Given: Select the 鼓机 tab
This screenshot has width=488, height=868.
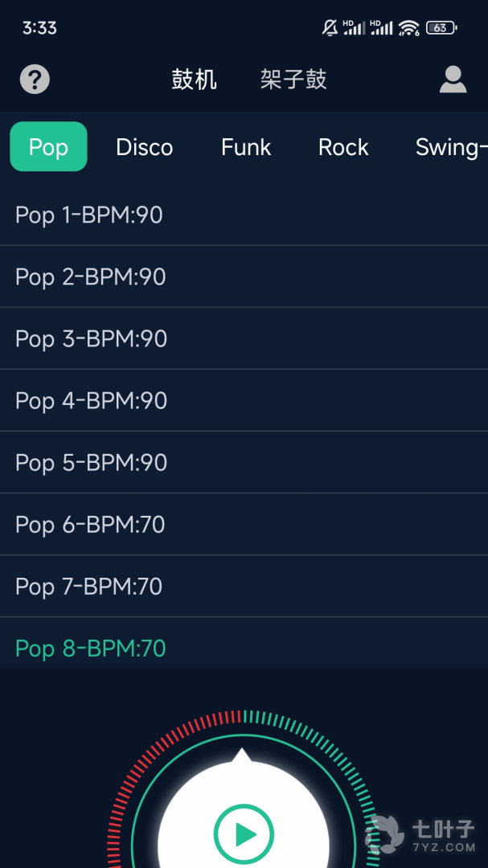Looking at the screenshot, I should coord(194,79).
